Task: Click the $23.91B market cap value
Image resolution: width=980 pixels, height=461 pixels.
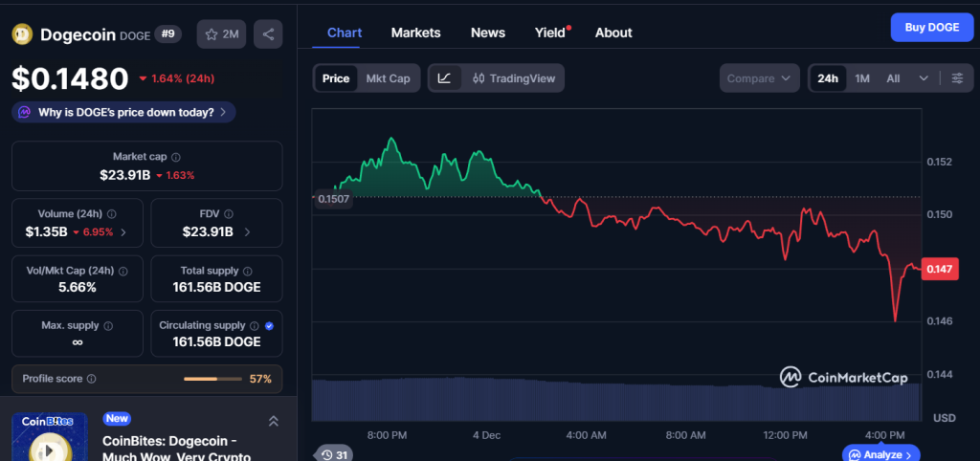Action: pos(125,176)
